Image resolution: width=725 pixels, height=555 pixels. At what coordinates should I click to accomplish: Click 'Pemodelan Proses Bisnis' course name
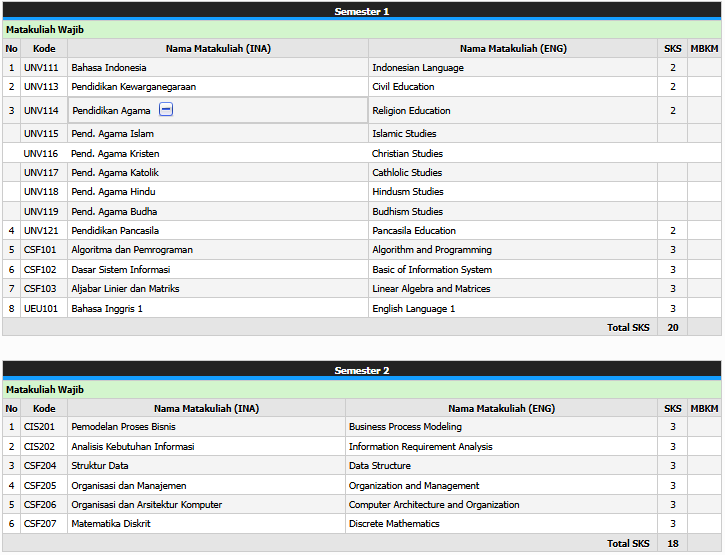point(123,426)
